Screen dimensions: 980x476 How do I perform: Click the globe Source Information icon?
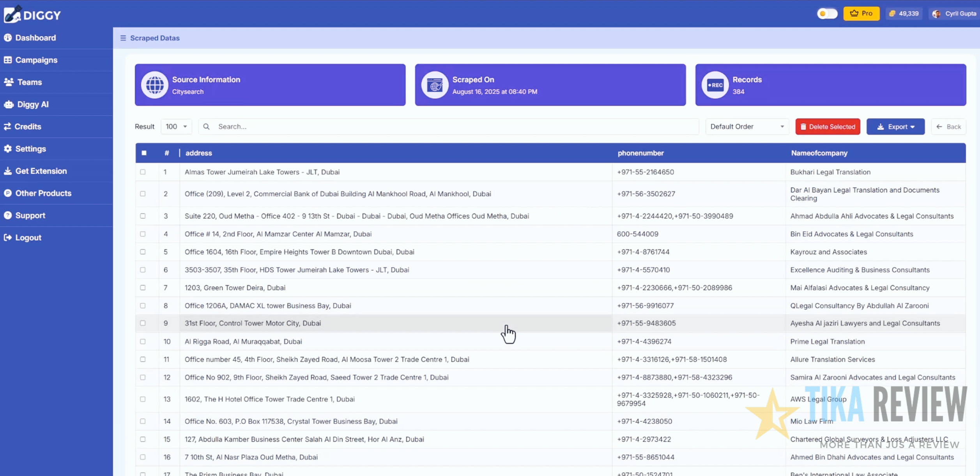(x=155, y=85)
